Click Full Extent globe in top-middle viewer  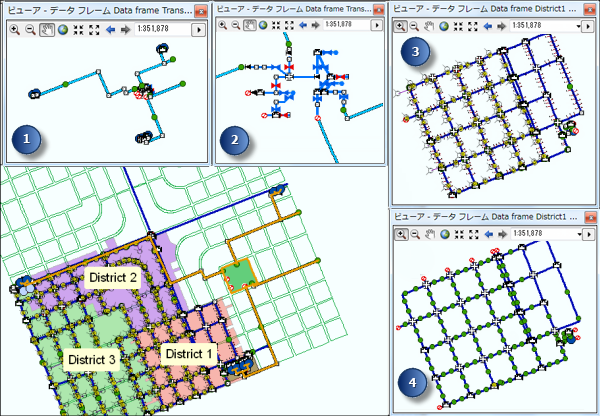point(263,25)
